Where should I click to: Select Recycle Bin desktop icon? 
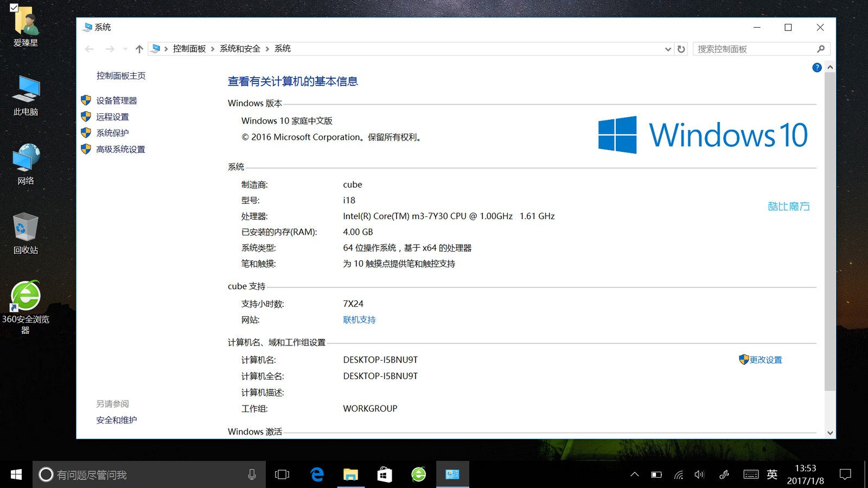point(25,233)
